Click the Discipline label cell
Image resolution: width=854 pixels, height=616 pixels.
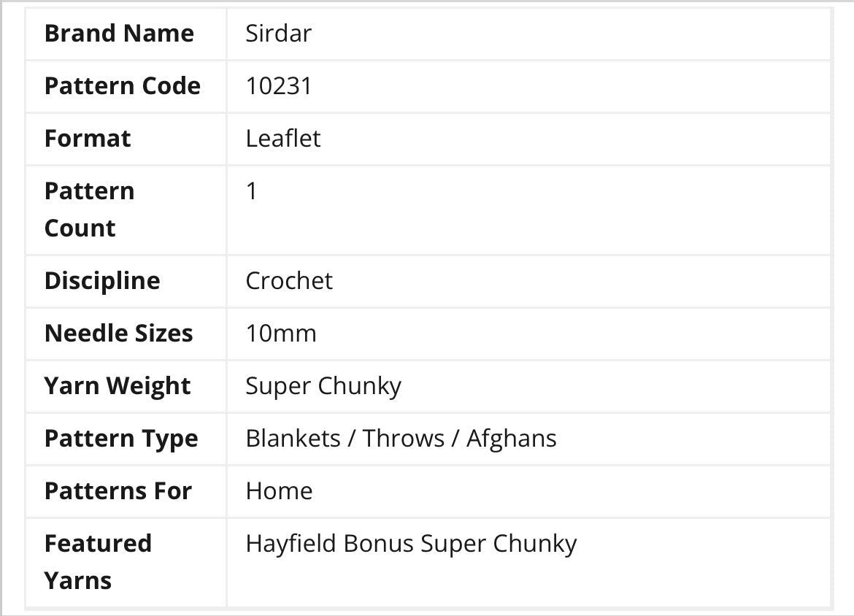[x=102, y=281]
